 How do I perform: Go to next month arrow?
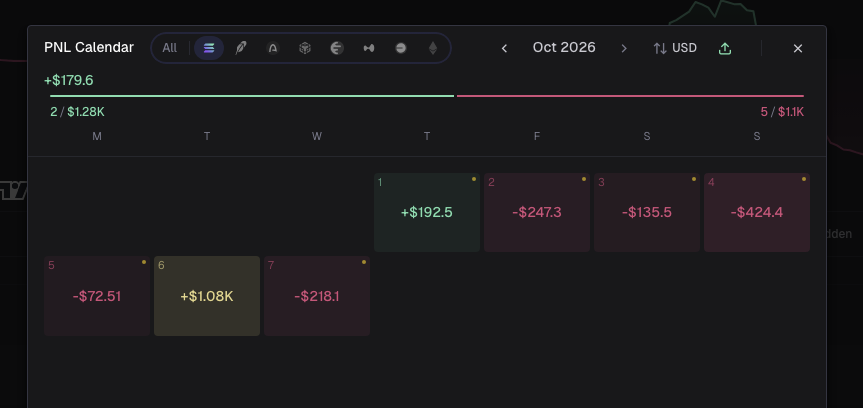click(x=624, y=48)
